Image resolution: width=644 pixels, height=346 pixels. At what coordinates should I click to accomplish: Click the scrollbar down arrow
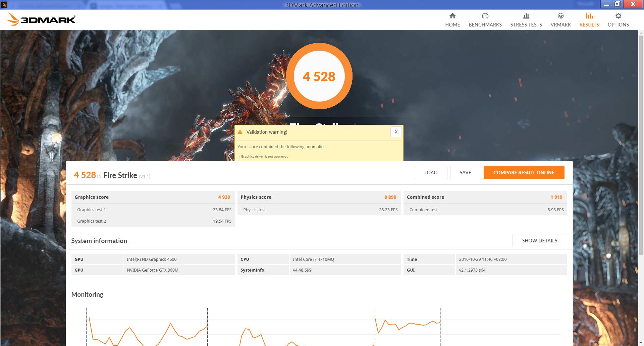point(641,343)
